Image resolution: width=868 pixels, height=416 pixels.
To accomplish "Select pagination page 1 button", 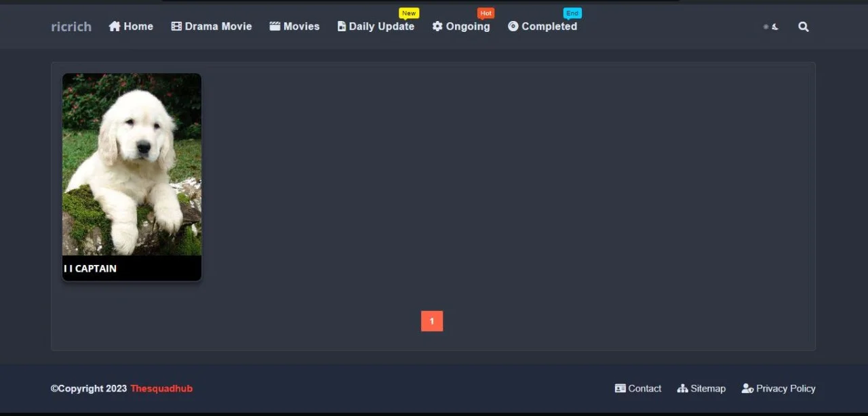I will tap(432, 321).
